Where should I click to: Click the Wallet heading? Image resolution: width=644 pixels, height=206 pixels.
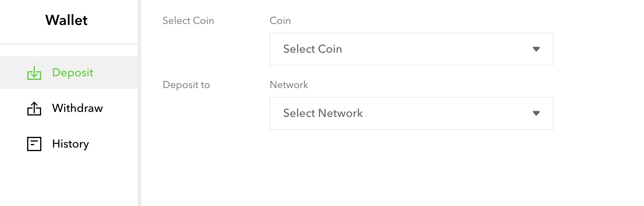[x=66, y=20]
